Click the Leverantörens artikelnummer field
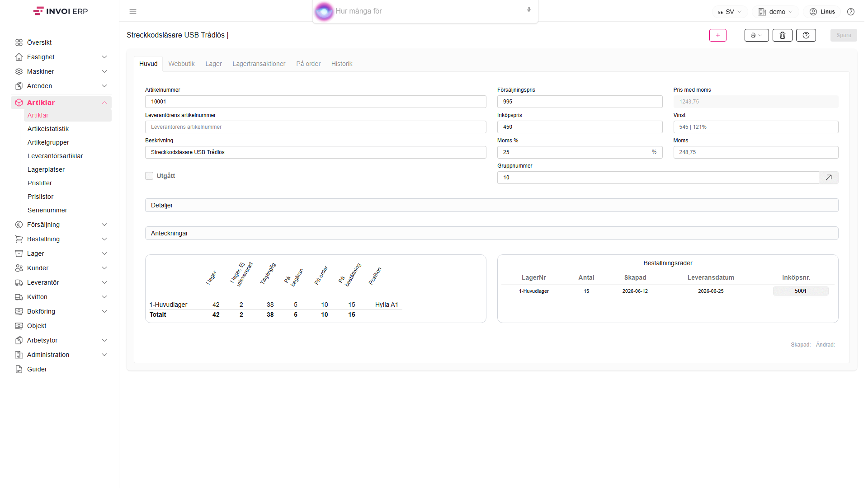The width and height of the screenshot is (868, 488). pyautogui.click(x=316, y=127)
